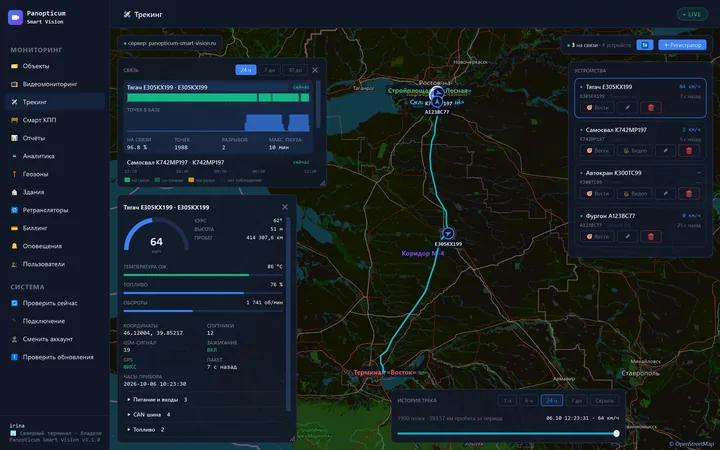Click the Panopticum camera logo
This screenshot has height=450, width=720.
[15, 17]
